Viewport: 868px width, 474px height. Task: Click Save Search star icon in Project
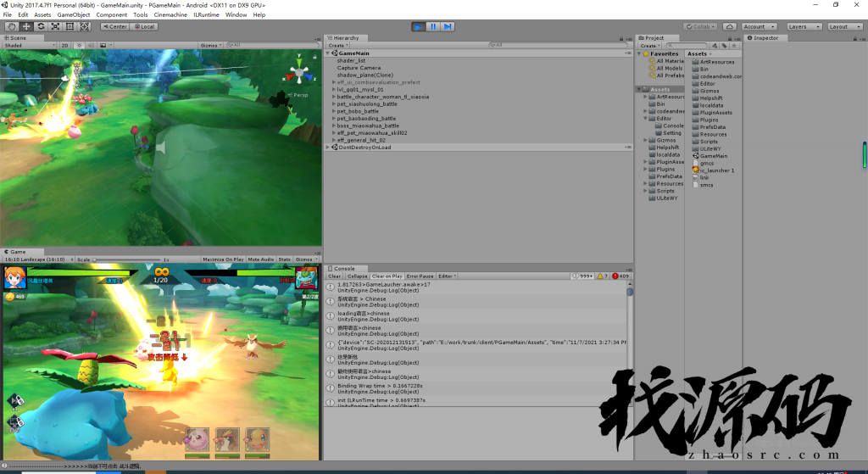(x=734, y=46)
